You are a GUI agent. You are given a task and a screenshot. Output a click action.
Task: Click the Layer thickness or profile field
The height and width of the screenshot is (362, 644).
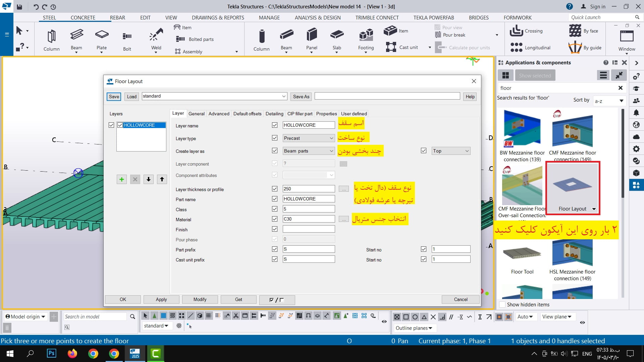[309, 189]
